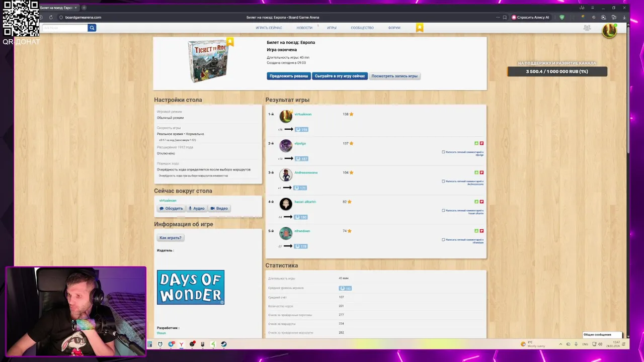
Task: Open the Общие сообщения chat bar
Action: [x=603, y=335]
